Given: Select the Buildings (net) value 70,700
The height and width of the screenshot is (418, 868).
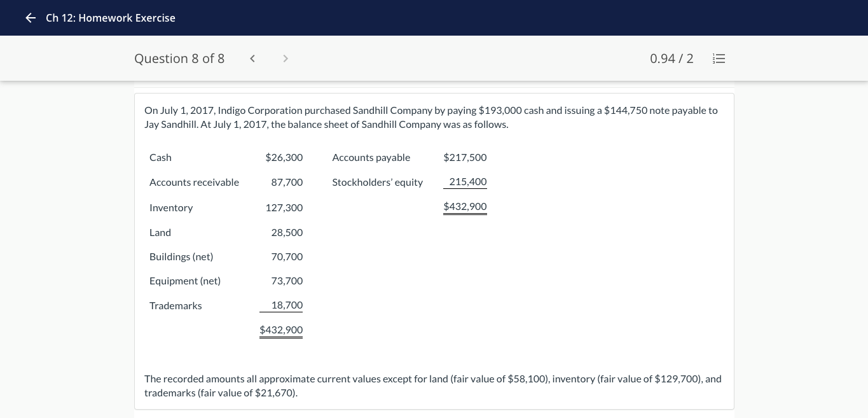Looking at the screenshot, I should point(287,256).
